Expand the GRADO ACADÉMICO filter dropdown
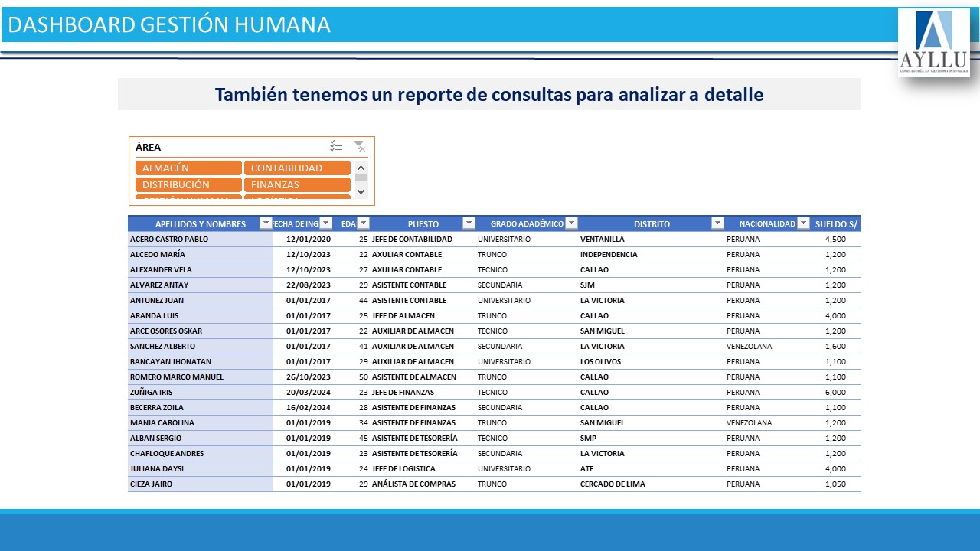Viewport: 980px width, 551px height. [571, 223]
